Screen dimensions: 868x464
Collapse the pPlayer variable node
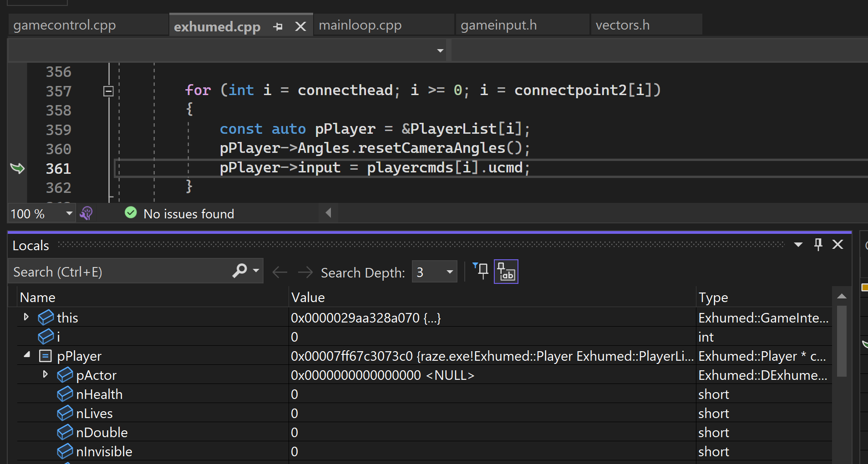click(x=27, y=355)
